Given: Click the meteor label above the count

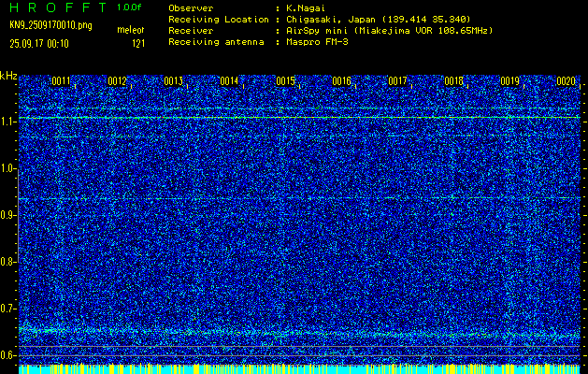Looking at the screenshot, I should click(x=131, y=30).
